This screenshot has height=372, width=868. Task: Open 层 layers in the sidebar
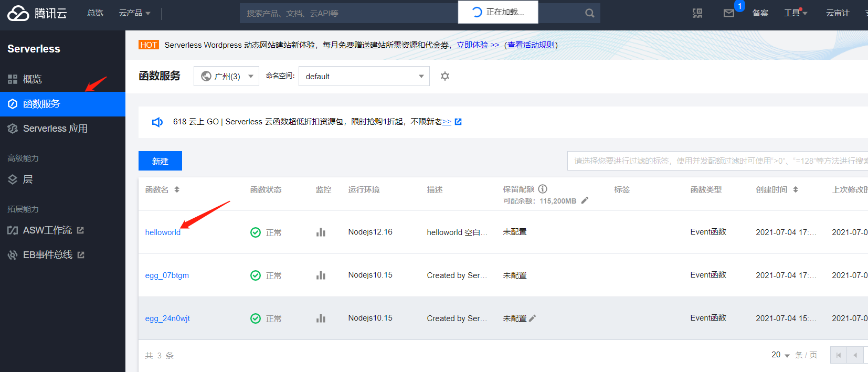62,179
